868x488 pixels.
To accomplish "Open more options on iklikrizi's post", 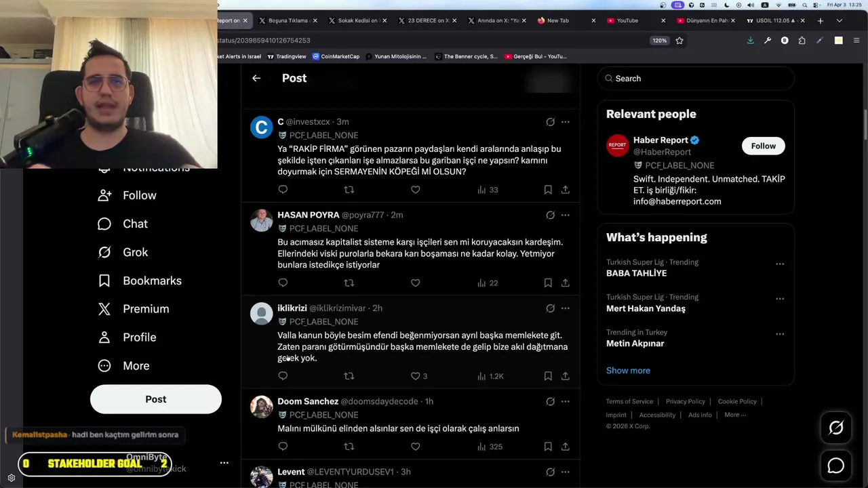I will point(565,308).
